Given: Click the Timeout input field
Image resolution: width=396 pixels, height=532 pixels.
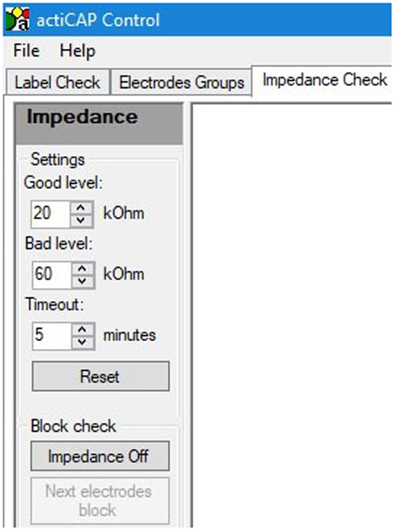Looking at the screenshot, I should point(52,336).
